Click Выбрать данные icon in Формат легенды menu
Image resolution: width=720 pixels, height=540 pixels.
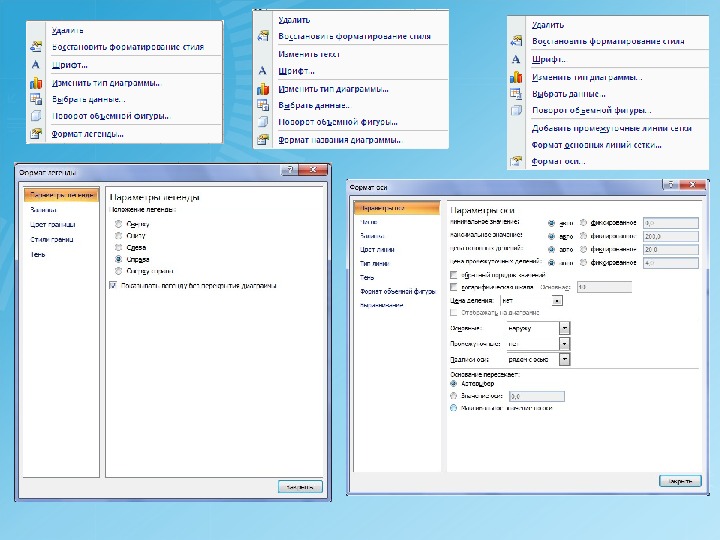[36, 99]
